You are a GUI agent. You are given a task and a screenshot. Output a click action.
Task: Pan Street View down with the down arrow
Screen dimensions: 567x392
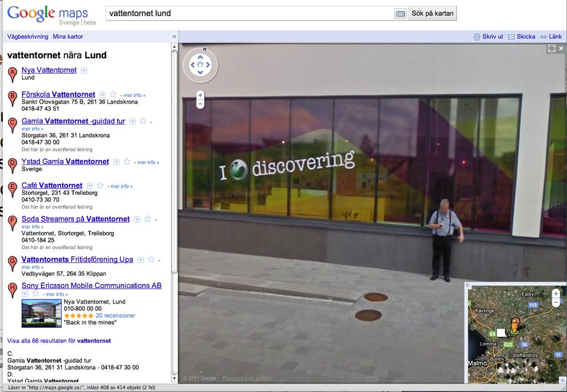[x=200, y=73]
